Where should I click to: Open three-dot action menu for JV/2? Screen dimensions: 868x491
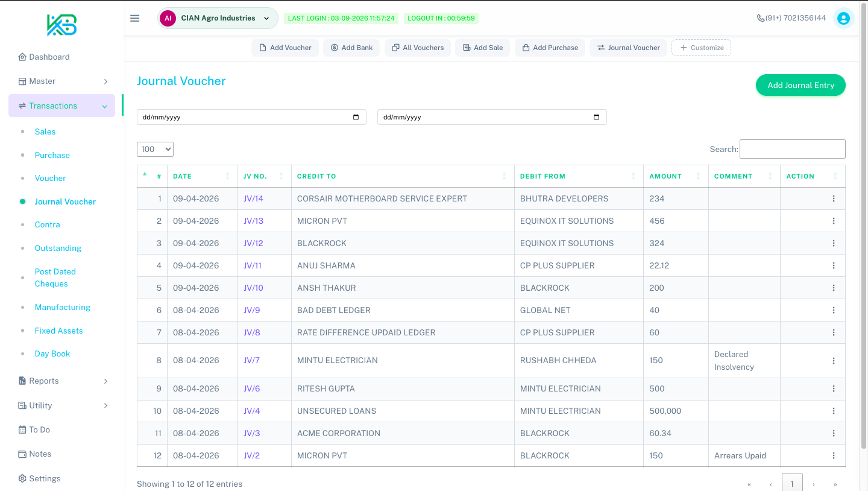(834, 455)
